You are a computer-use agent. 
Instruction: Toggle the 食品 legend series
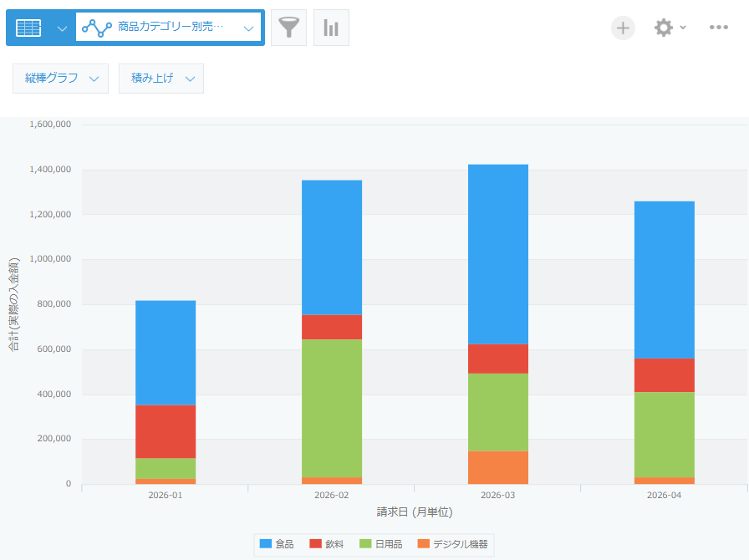coord(277,544)
